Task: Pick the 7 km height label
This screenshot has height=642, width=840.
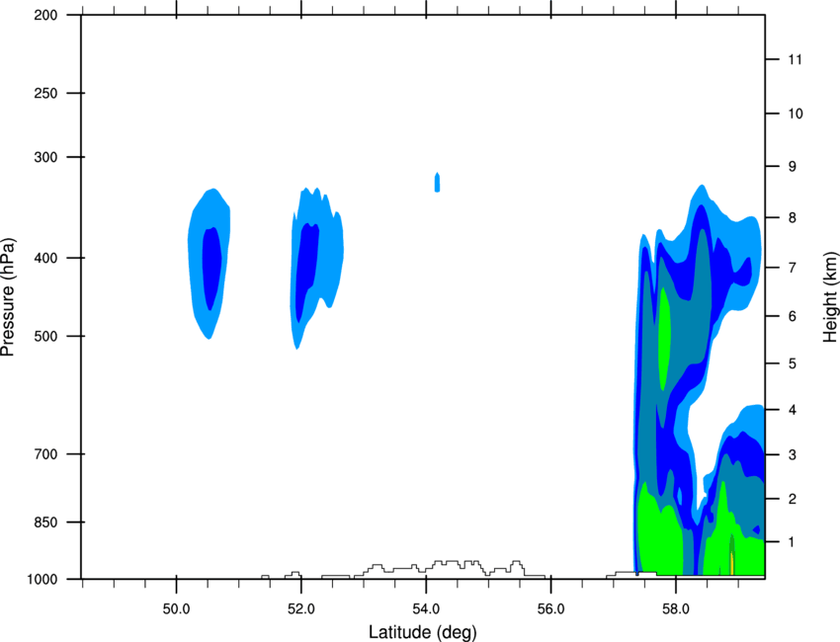Action: pyautogui.click(x=793, y=268)
